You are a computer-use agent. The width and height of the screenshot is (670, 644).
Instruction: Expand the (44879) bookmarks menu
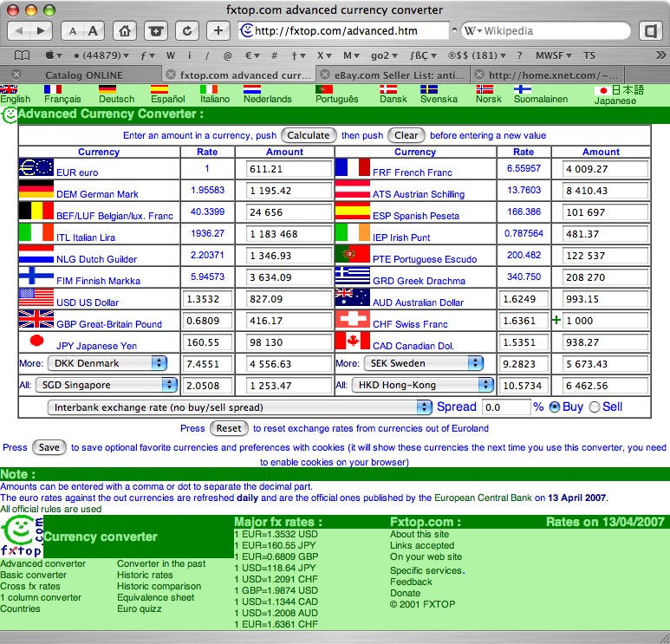tap(101, 55)
